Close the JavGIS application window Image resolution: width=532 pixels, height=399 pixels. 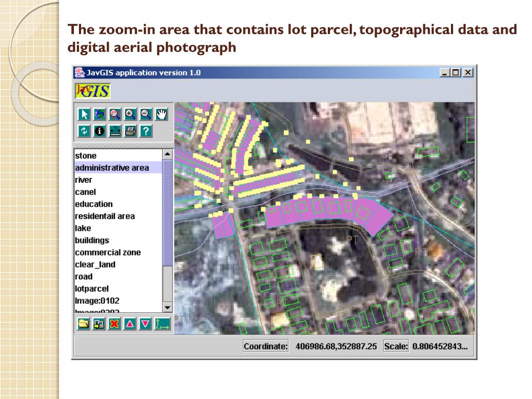click(x=468, y=73)
